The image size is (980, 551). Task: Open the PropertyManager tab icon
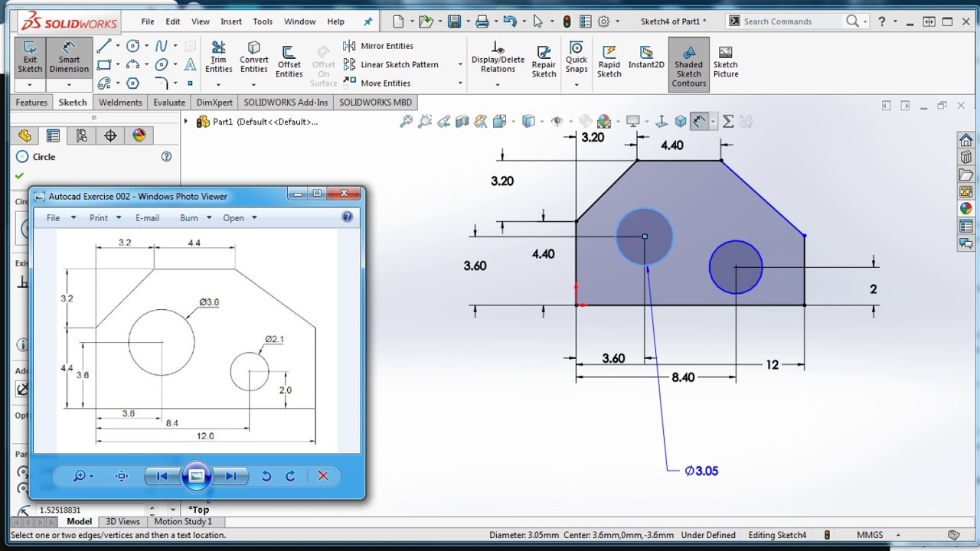tap(53, 135)
